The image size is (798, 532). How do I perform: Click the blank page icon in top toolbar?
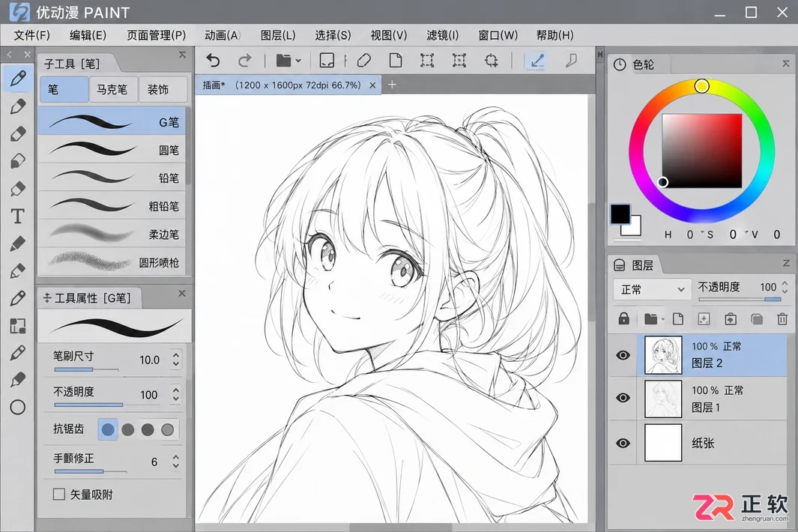(x=396, y=61)
